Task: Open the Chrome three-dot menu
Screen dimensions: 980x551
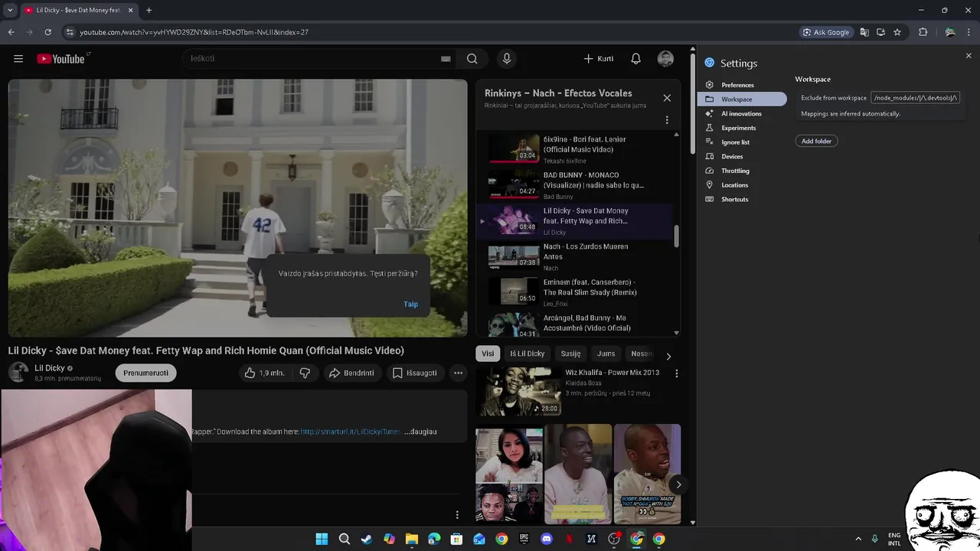Action: point(970,32)
